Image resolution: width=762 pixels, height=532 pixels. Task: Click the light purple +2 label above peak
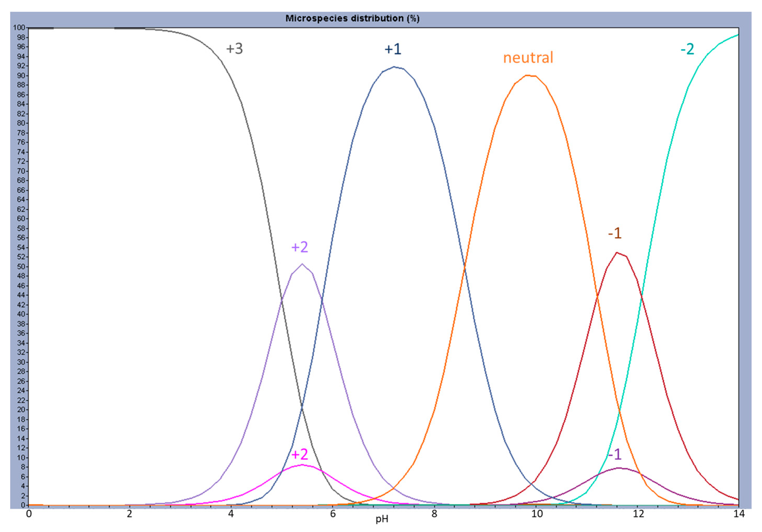(x=299, y=247)
